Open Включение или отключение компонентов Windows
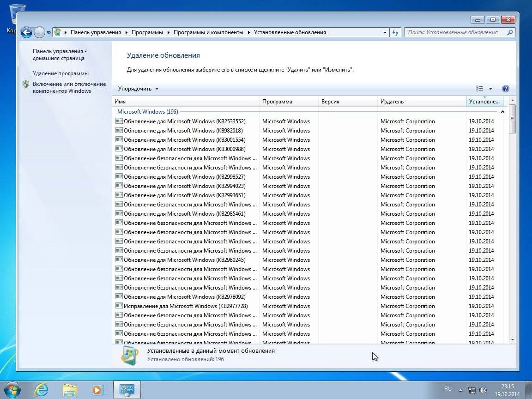 [69, 87]
